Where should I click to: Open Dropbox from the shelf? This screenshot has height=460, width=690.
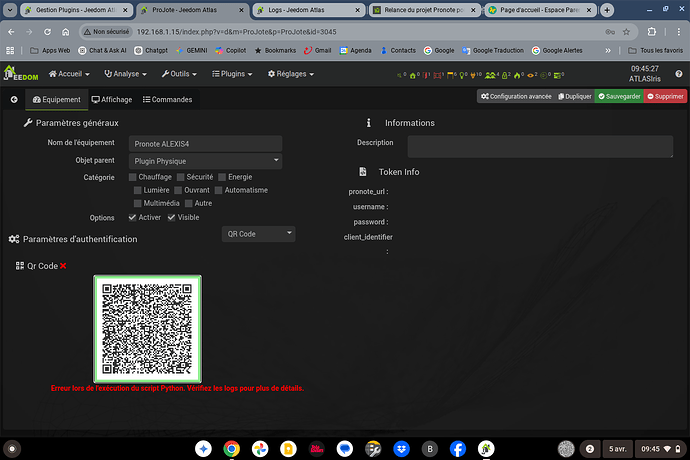click(401, 449)
